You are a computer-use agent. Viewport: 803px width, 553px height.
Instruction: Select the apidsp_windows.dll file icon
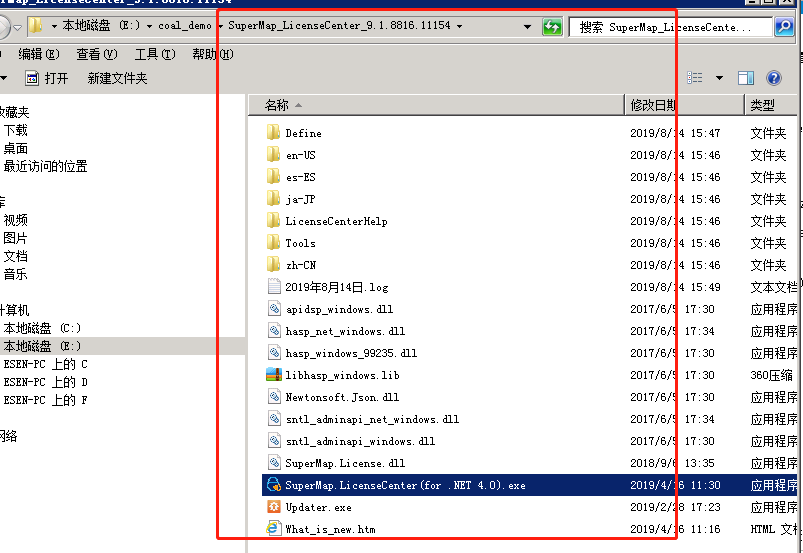274,309
